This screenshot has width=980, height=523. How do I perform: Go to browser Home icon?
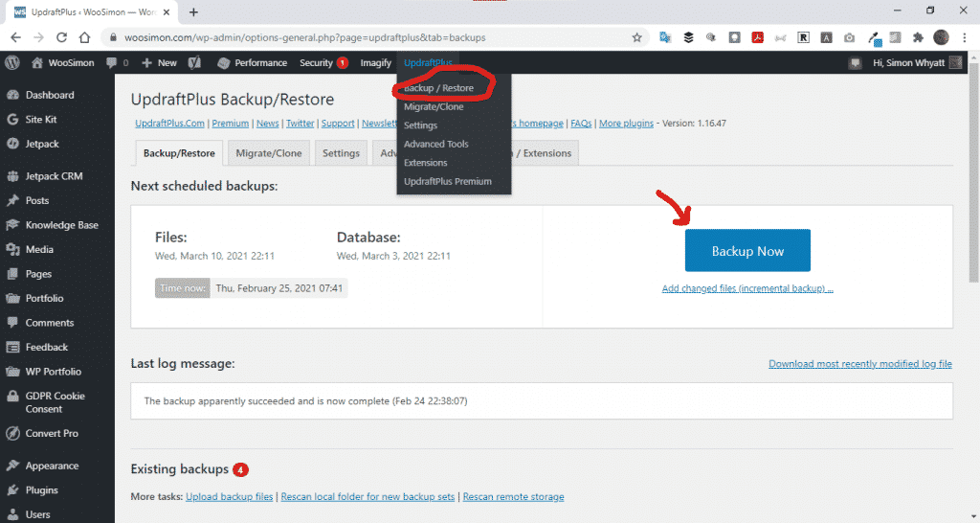click(x=84, y=37)
